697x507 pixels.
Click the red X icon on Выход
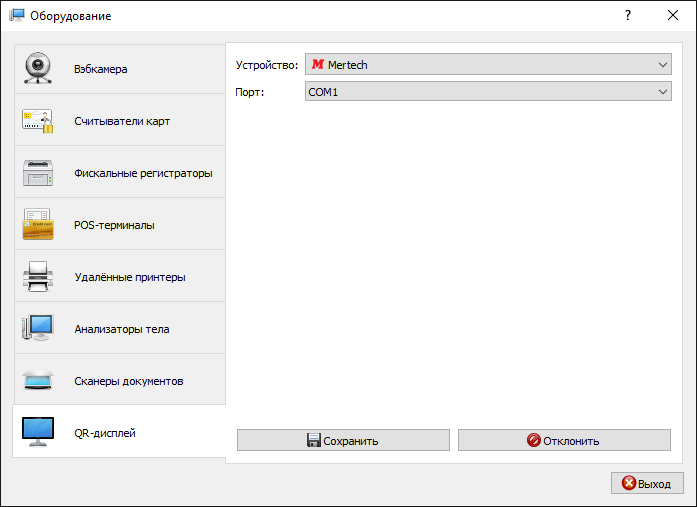pyautogui.click(x=629, y=483)
